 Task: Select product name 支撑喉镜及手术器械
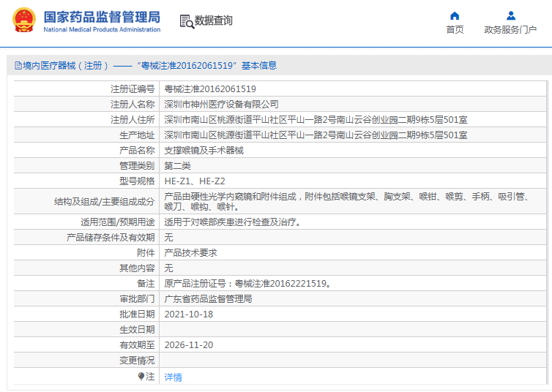pos(204,151)
